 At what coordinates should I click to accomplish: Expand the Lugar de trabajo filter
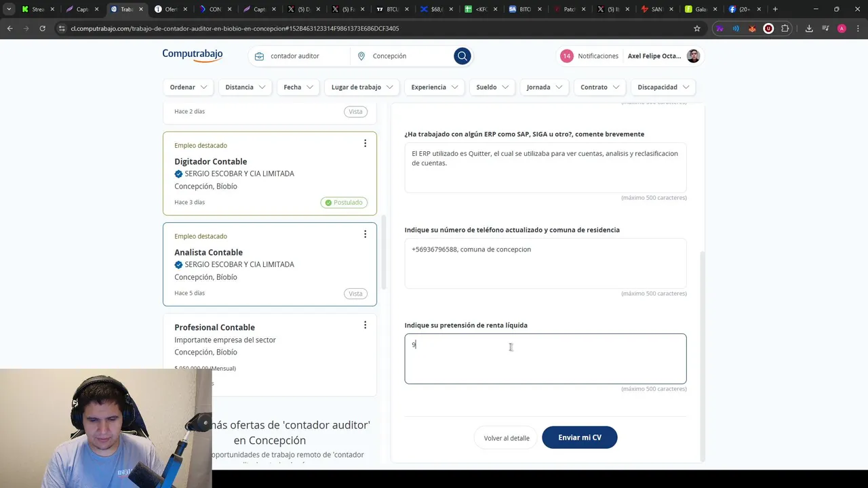coord(362,87)
